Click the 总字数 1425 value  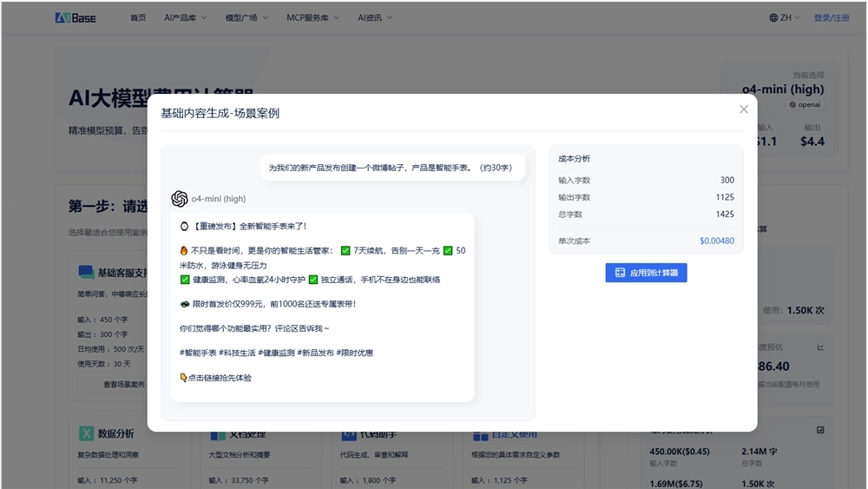(x=725, y=215)
